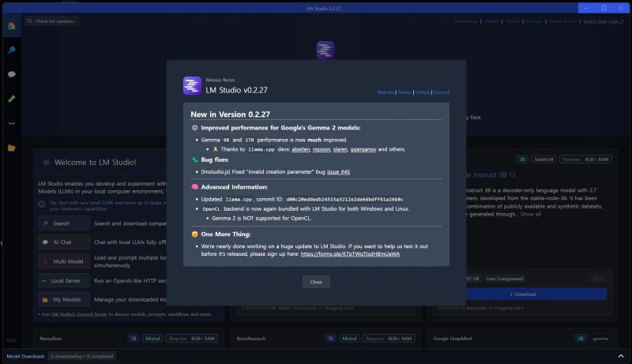Open the AI Chat bubble sidebar icon
Viewport: 632px width, 364px height.
click(11, 74)
